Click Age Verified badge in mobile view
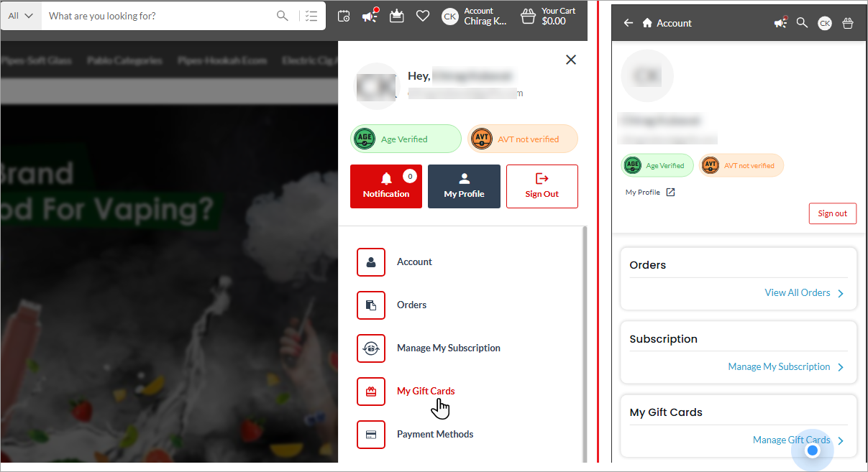Screen dimensions: 868x472 [x=657, y=165]
